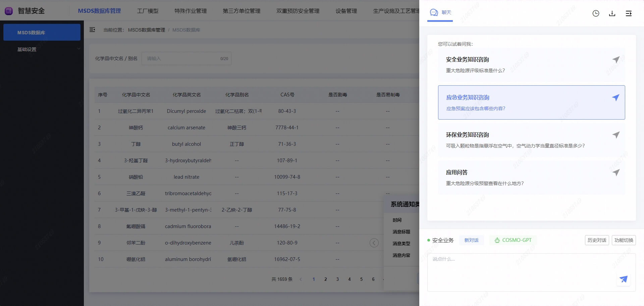Open the 工厂模型 top menu
The width and height of the screenshot is (644, 306).
click(x=148, y=11)
